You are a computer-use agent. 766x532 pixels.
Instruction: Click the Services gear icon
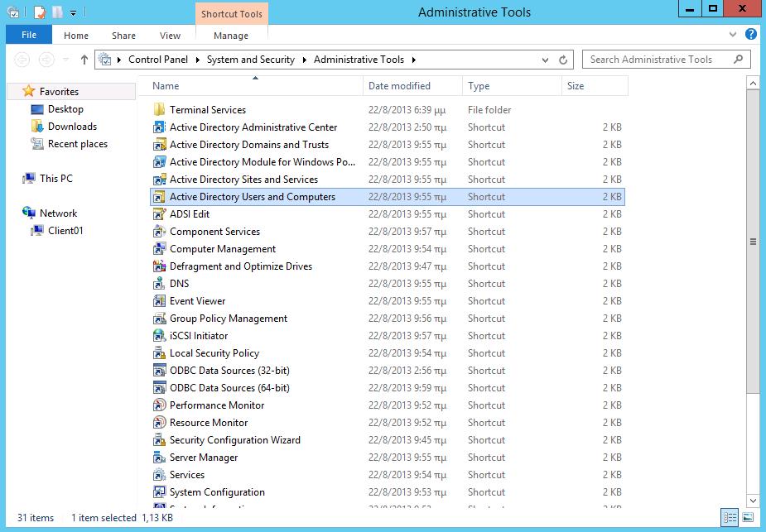(159, 474)
